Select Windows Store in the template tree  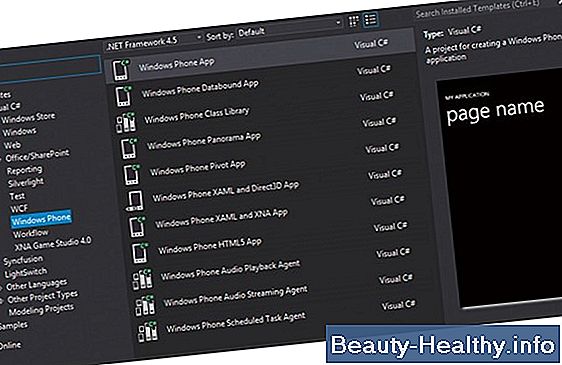pos(28,117)
